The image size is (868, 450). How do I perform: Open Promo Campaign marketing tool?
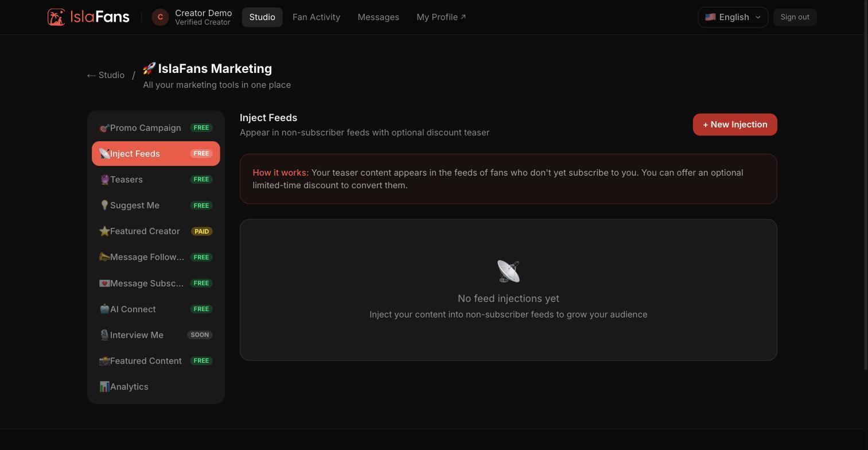156,128
